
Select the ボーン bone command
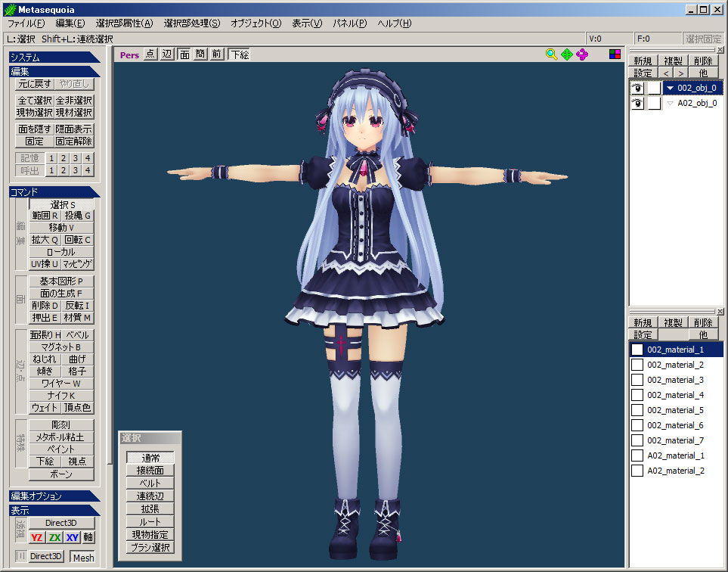coord(61,474)
